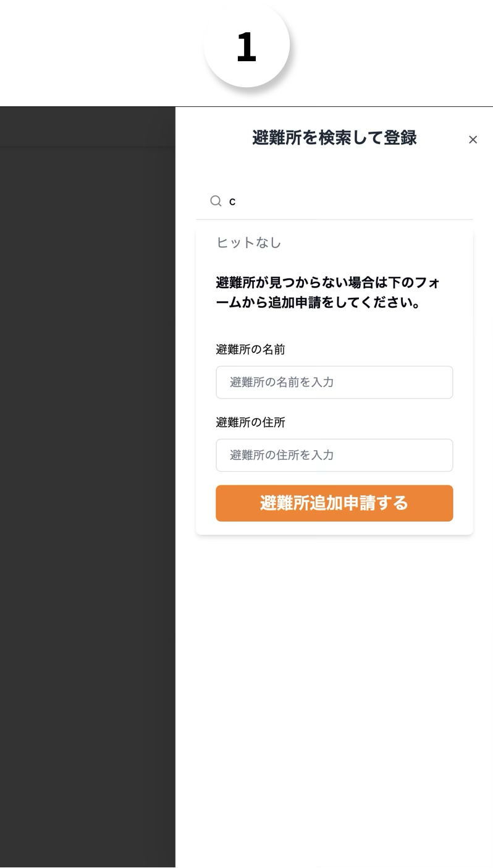
Task: Click the 避難所の名前 field label
Action: pos(250,349)
